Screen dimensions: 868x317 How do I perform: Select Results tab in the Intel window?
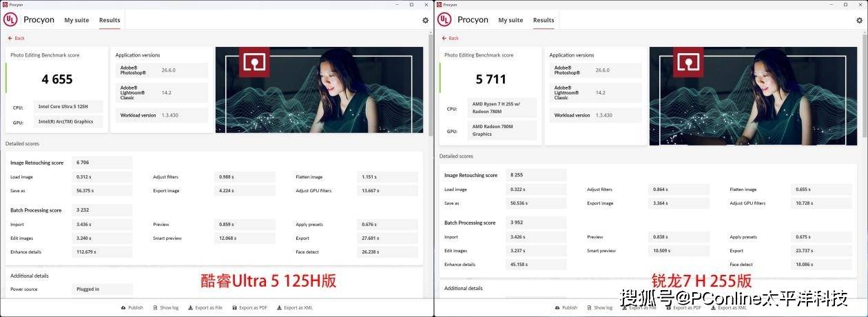click(x=110, y=21)
